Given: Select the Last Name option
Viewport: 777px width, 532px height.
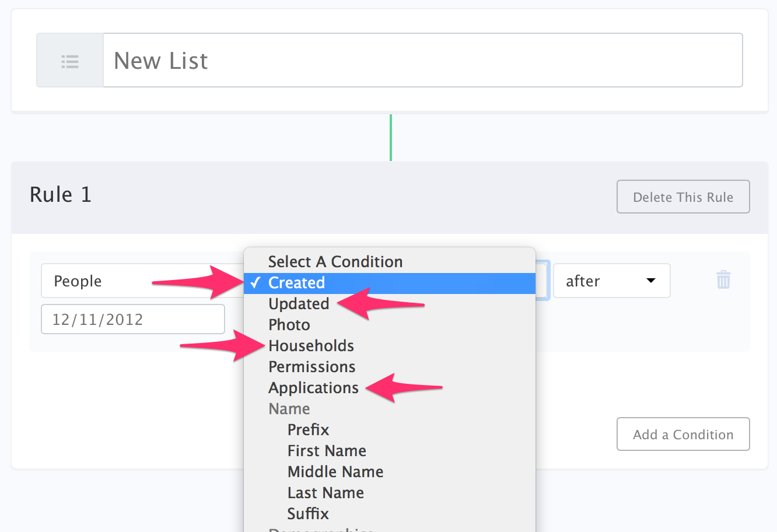Looking at the screenshot, I should (325, 493).
